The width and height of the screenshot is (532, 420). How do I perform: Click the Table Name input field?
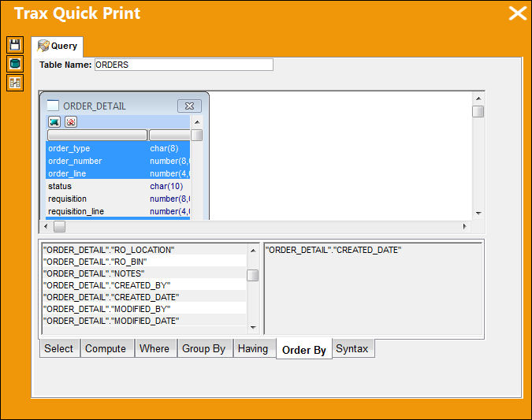pyautogui.click(x=184, y=65)
